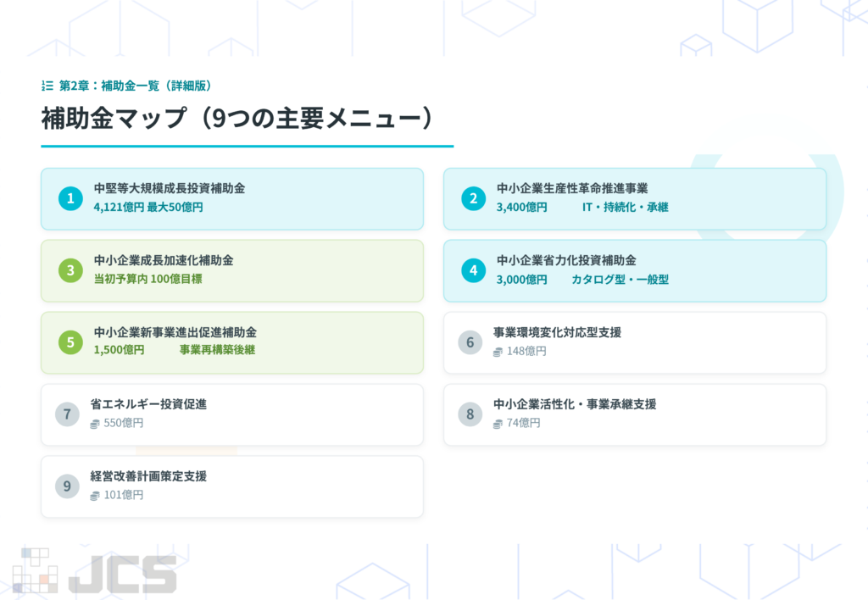Click the gray number 7 badge
868x600 pixels.
(67, 414)
